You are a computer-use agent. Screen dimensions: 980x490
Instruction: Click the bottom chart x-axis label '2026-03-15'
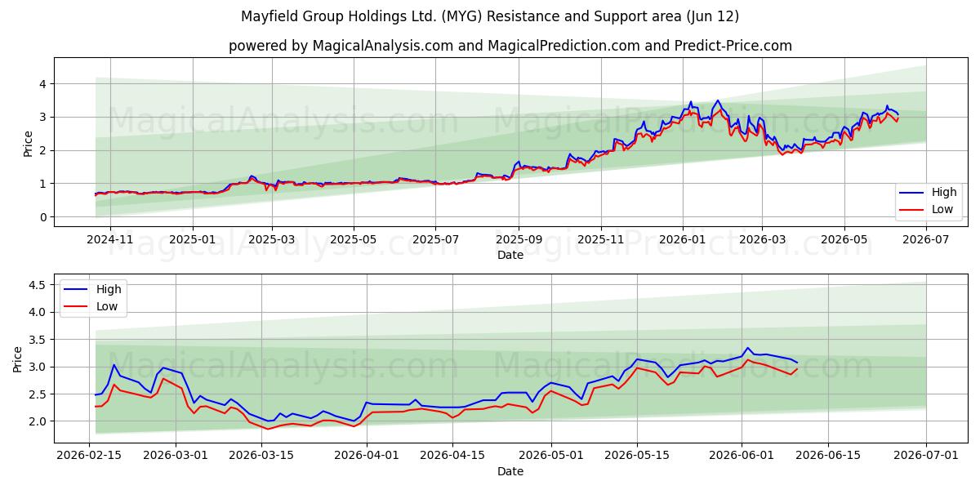pos(261,456)
